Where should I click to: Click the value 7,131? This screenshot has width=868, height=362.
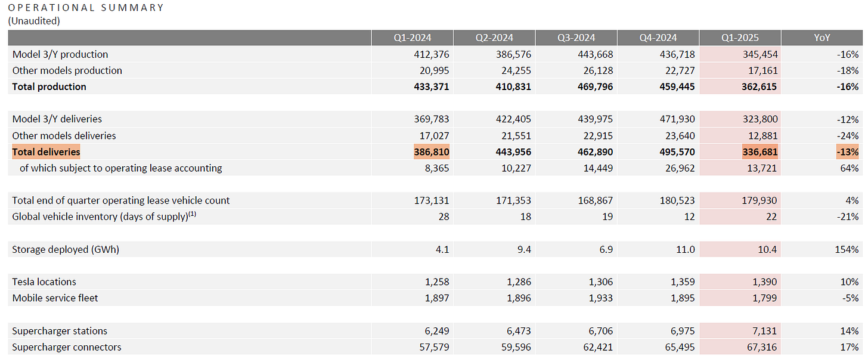tap(765, 330)
